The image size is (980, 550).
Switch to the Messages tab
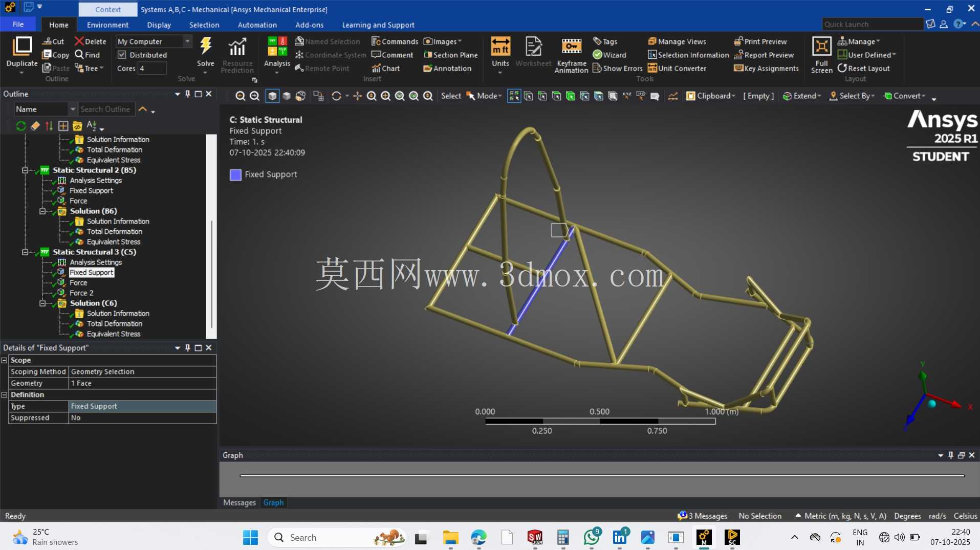point(239,502)
